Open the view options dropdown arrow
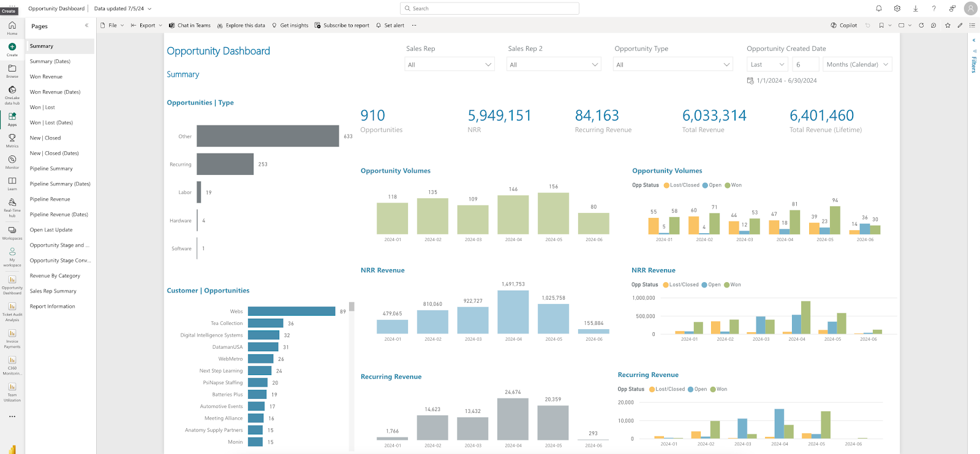The height and width of the screenshot is (454, 980). tap(910, 26)
